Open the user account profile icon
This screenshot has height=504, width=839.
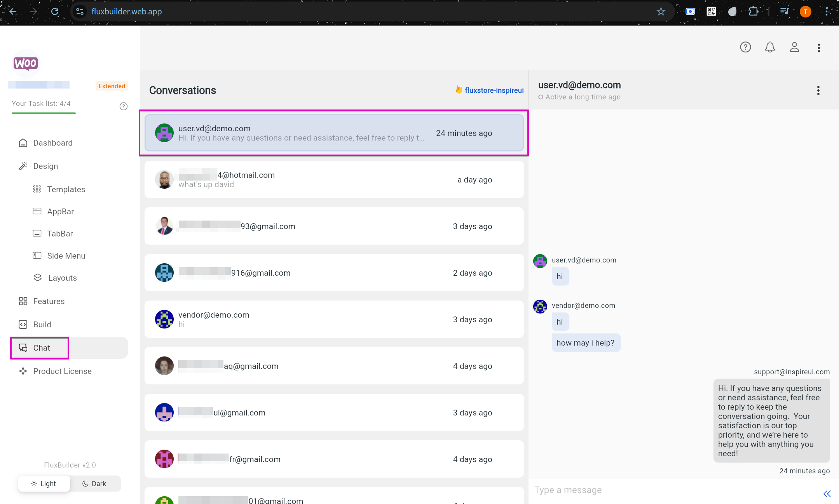pos(794,47)
